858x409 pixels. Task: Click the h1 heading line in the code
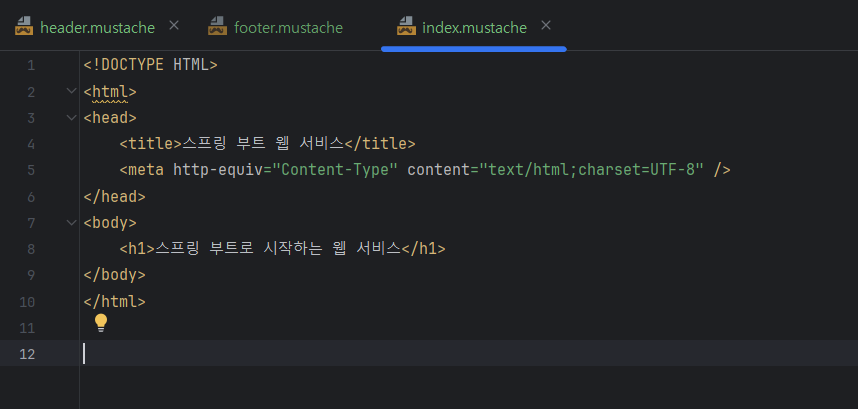[282, 249]
